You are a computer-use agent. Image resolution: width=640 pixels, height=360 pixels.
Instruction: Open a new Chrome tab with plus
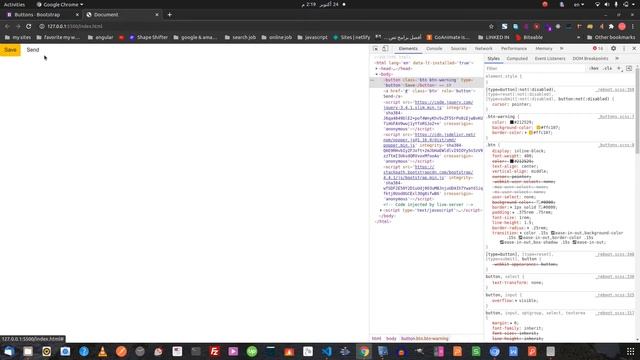pyautogui.click(x=169, y=15)
